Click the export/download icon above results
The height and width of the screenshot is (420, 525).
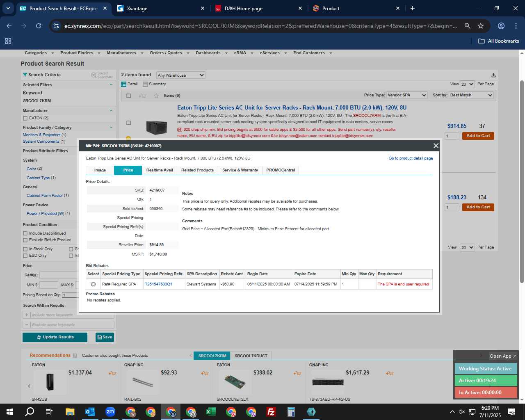[493, 75]
